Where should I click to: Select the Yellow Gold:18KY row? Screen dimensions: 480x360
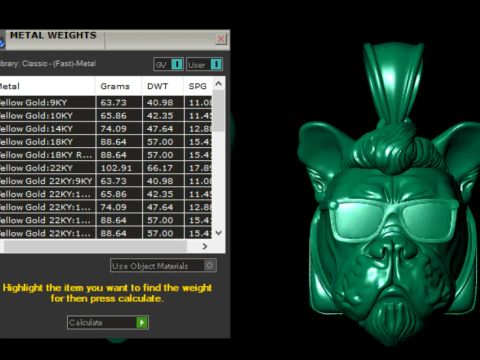coord(106,142)
